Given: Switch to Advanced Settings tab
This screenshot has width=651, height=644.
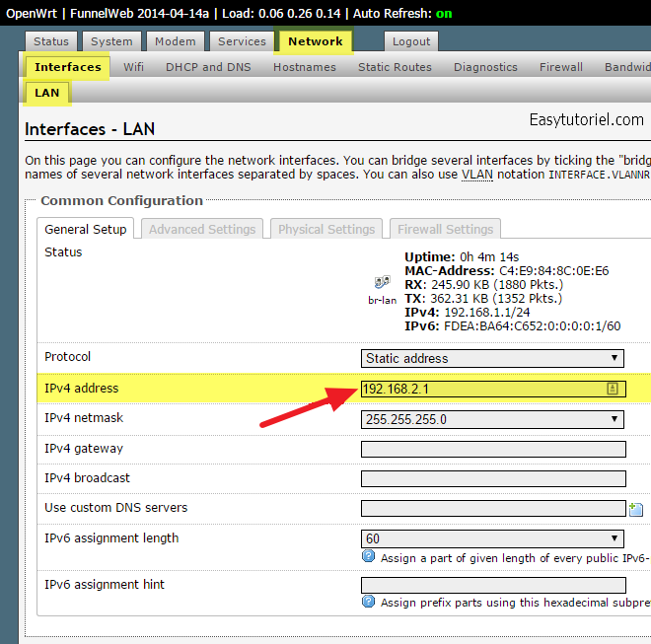Looking at the screenshot, I should coord(202,229).
